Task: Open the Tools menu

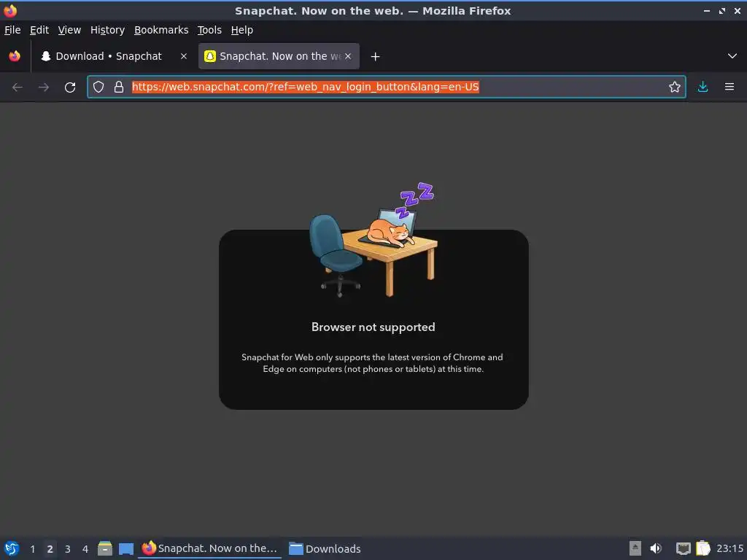Action: click(209, 30)
